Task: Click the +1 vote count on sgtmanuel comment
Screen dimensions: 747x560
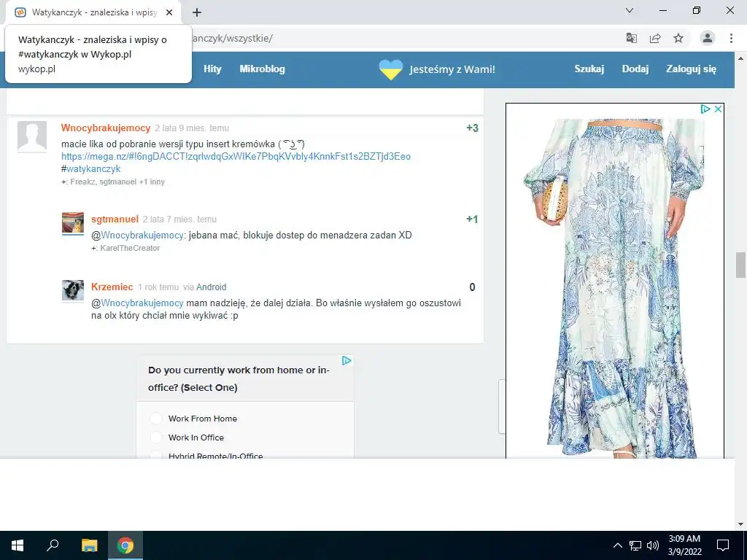Action: click(x=472, y=219)
